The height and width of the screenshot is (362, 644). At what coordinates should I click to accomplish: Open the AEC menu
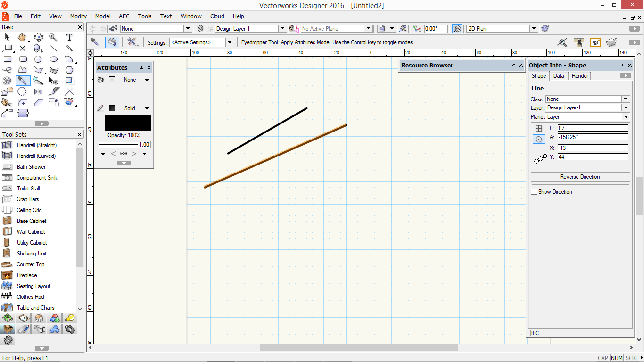[x=124, y=16]
